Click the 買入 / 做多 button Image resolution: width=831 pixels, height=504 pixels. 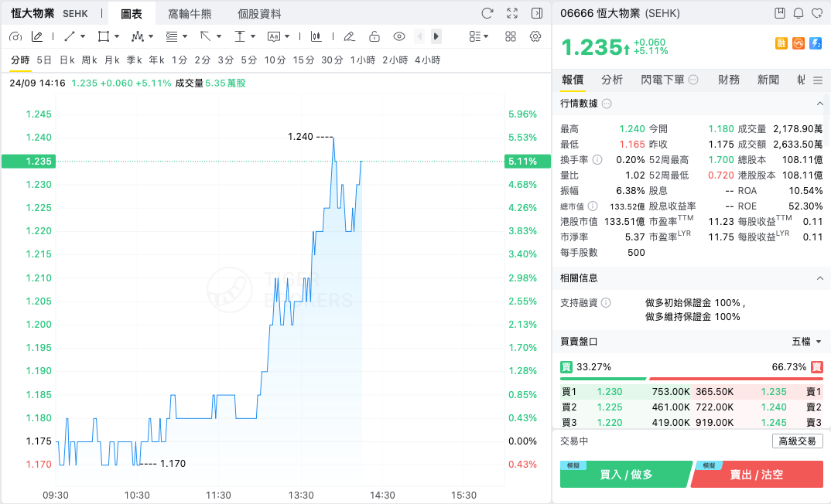coord(625,475)
